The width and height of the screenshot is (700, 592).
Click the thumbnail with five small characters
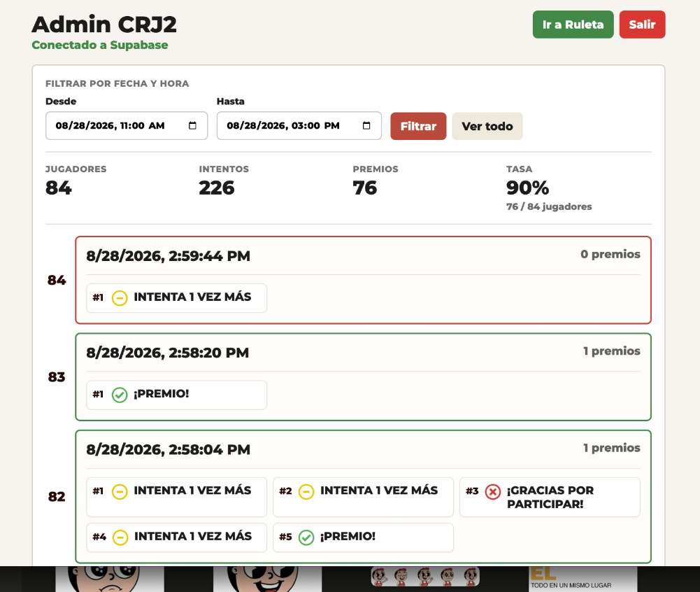tap(425, 577)
